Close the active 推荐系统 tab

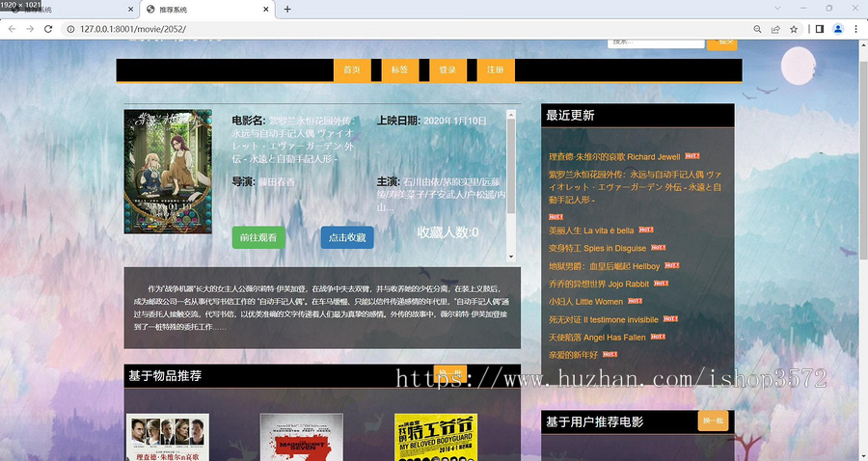pyautogui.click(x=266, y=10)
